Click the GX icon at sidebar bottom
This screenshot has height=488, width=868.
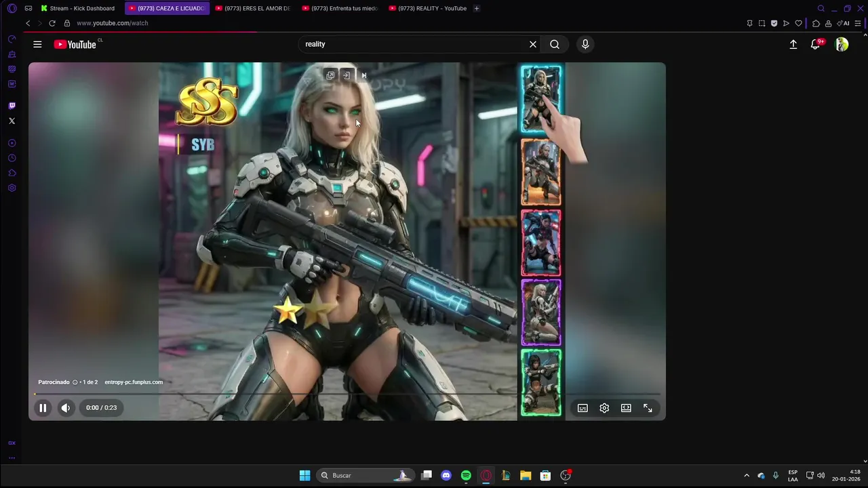pyautogui.click(x=12, y=443)
